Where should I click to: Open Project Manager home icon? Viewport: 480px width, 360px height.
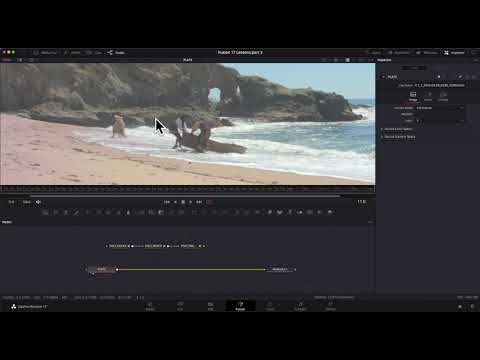click(460, 306)
